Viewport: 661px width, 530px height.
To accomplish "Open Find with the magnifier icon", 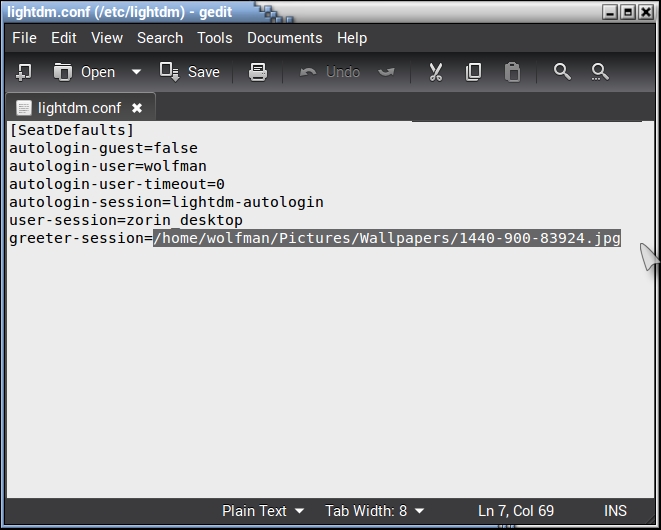I will pyautogui.click(x=562, y=72).
